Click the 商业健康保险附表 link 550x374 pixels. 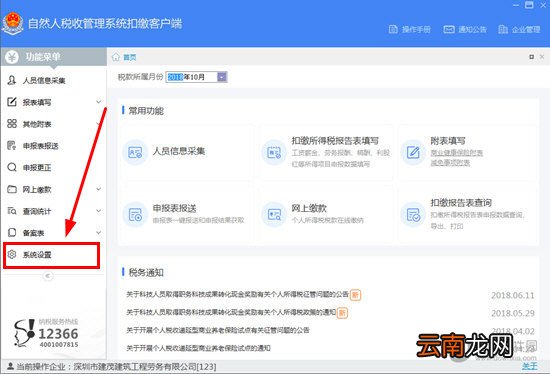coord(457,153)
